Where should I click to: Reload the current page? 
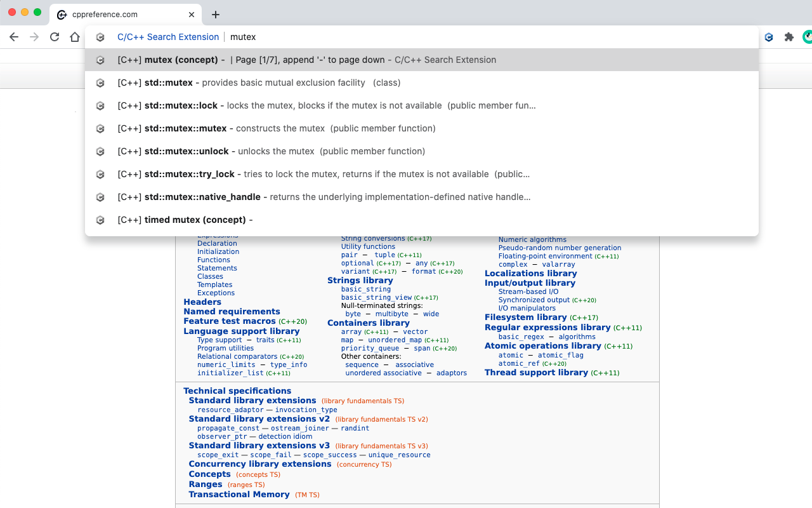(x=54, y=37)
